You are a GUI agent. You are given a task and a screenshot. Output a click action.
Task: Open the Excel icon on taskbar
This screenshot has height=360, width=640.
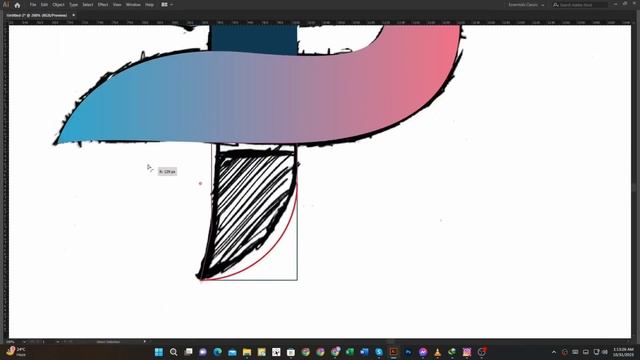point(350,352)
